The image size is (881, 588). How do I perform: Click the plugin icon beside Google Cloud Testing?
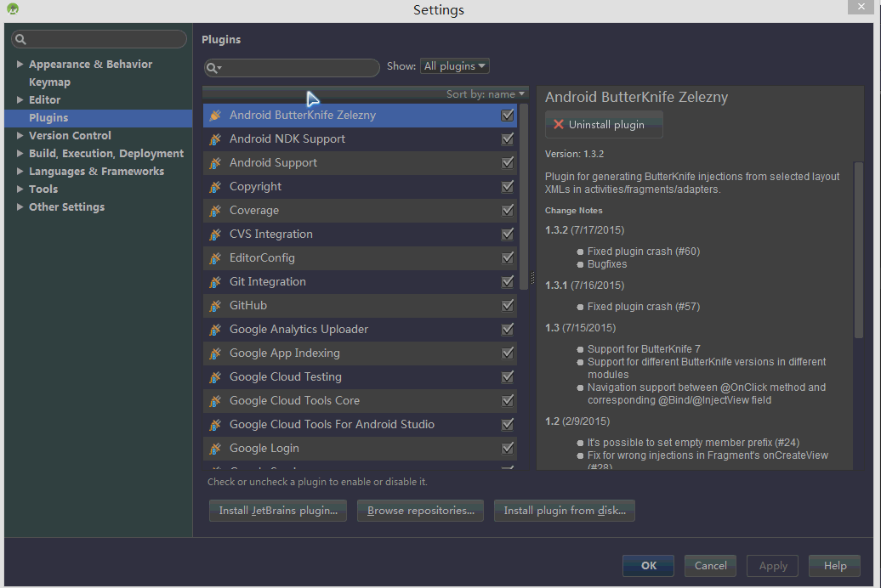click(x=215, y=377)
